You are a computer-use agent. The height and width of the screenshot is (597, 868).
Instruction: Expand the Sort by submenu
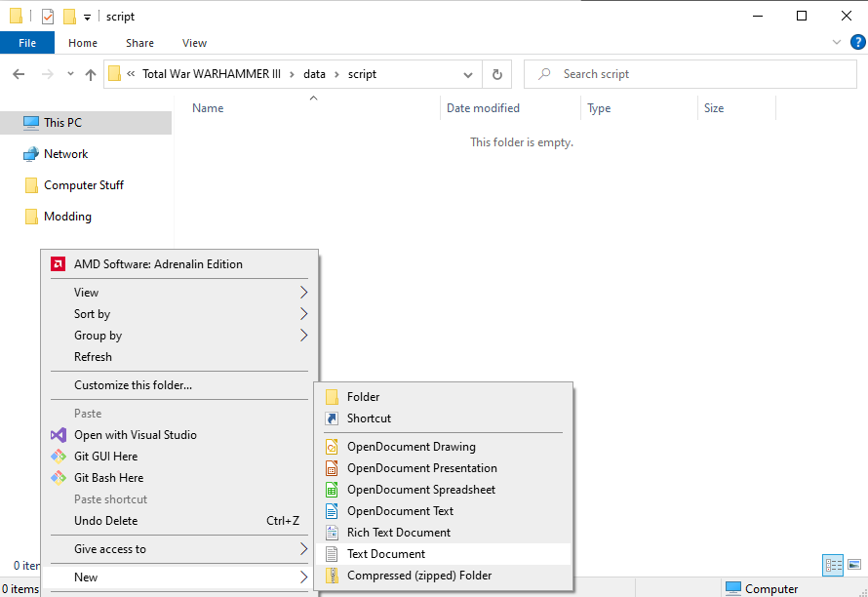[179, 314]
